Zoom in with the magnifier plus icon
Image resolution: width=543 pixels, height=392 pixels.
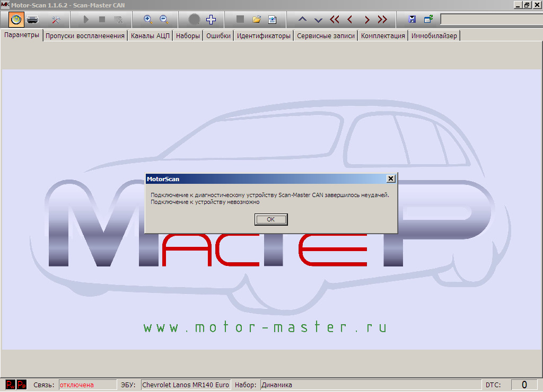(148, 20)
